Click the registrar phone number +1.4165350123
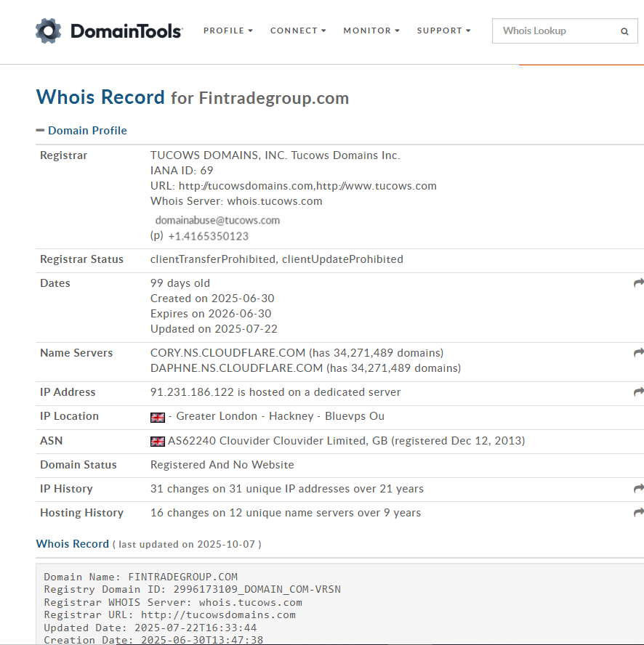Screen dimensions: 644x645 [x=208, y=236]
